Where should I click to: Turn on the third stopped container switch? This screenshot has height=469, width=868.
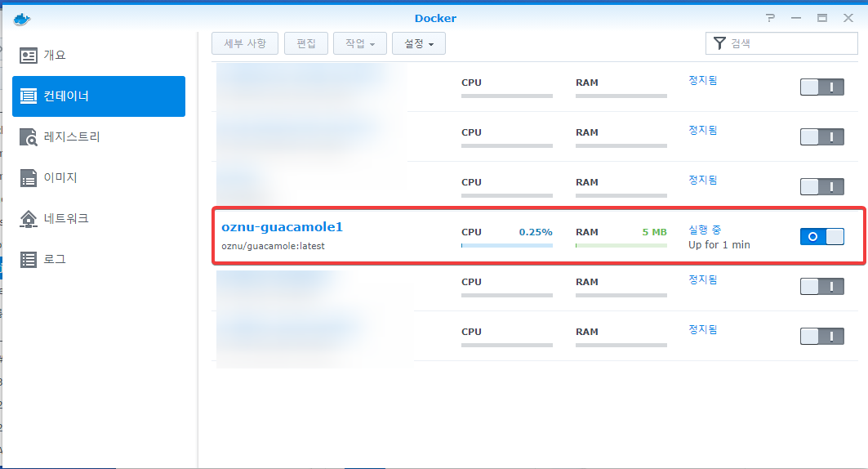click(822, 186)
